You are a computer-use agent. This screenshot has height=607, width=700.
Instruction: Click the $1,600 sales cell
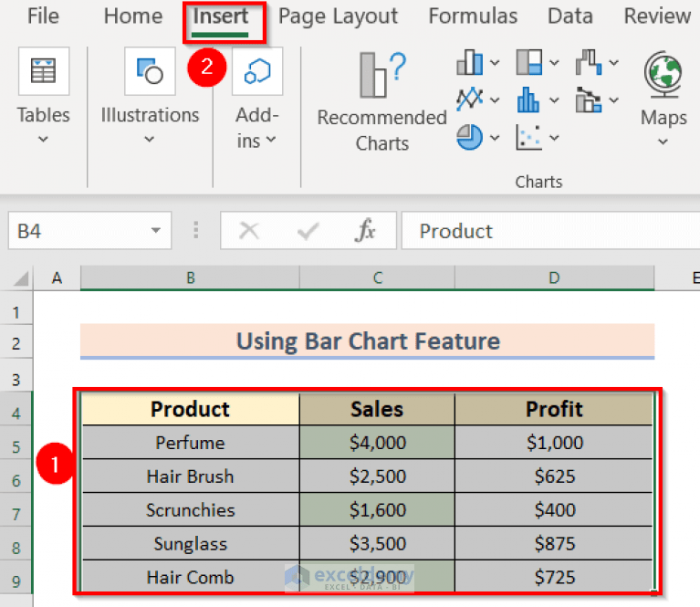pos(377,509)
